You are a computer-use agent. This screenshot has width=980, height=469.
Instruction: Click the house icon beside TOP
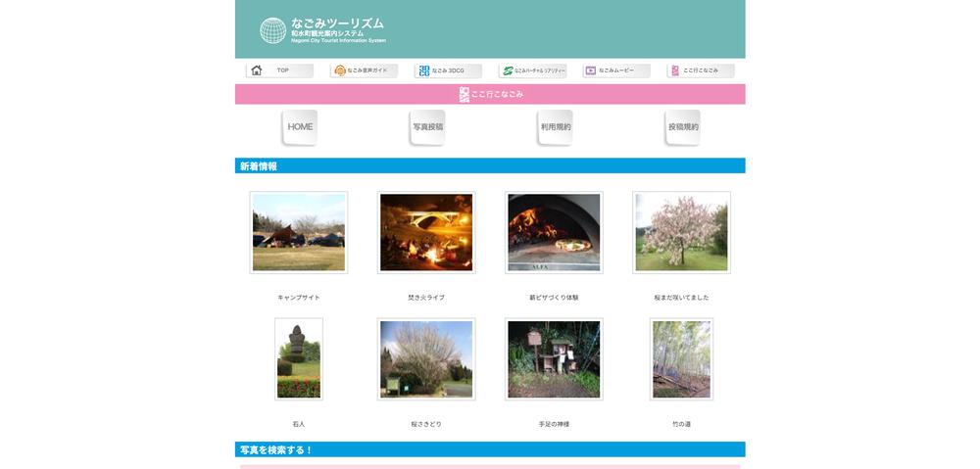[x=256, y=70]
